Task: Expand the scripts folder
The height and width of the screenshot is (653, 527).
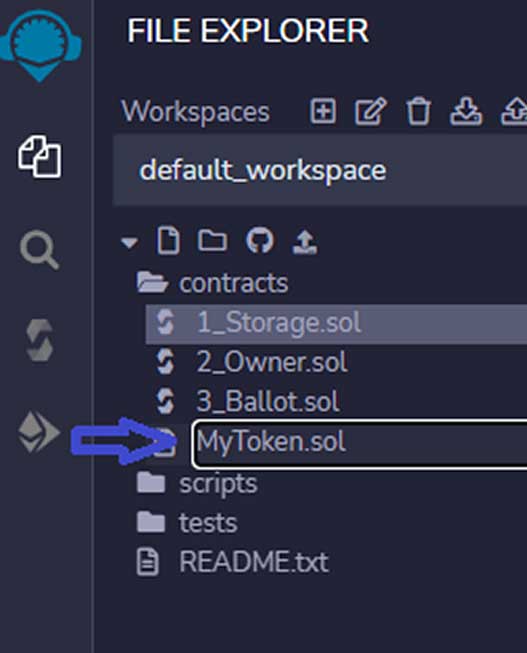Action: (197, 483)
